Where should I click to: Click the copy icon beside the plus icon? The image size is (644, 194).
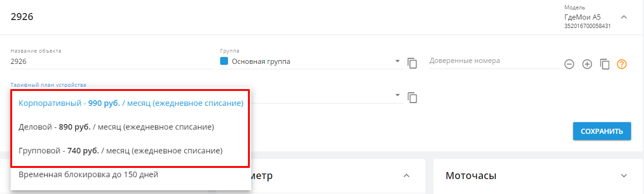point(605,64)
